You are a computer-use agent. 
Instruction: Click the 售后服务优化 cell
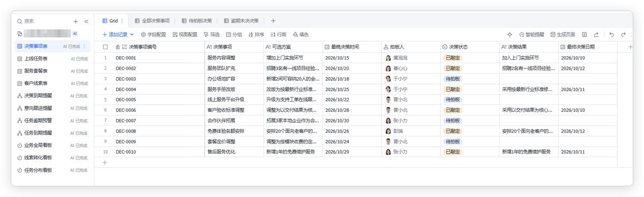point(234,151)
